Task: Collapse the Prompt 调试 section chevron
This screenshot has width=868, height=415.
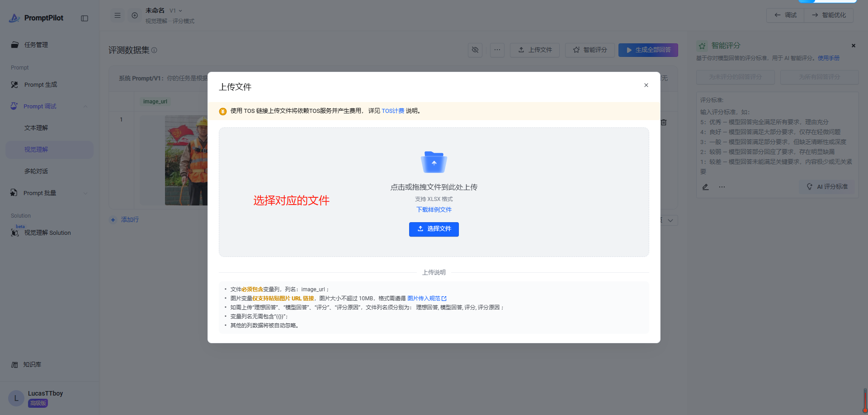Action: 85,107
